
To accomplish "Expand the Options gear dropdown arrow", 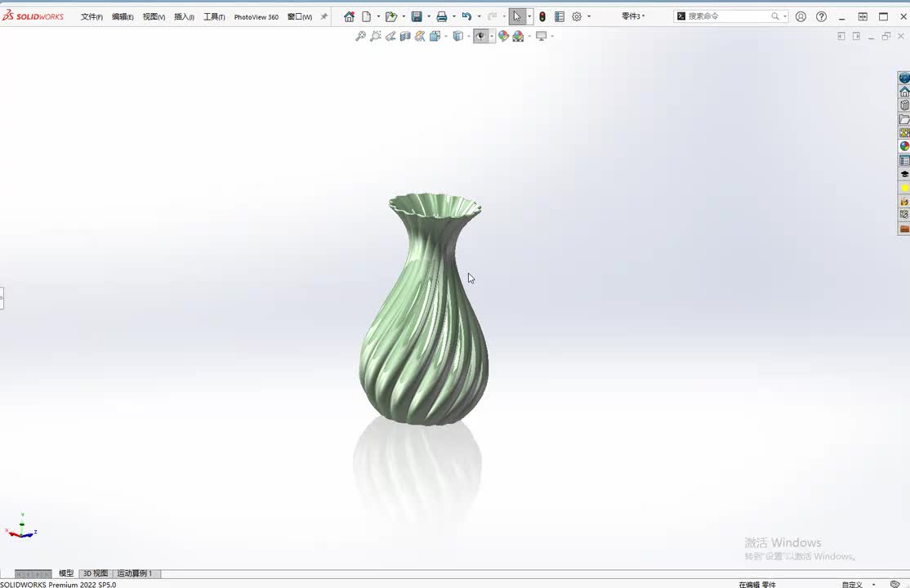I will [x=589, y=17].
